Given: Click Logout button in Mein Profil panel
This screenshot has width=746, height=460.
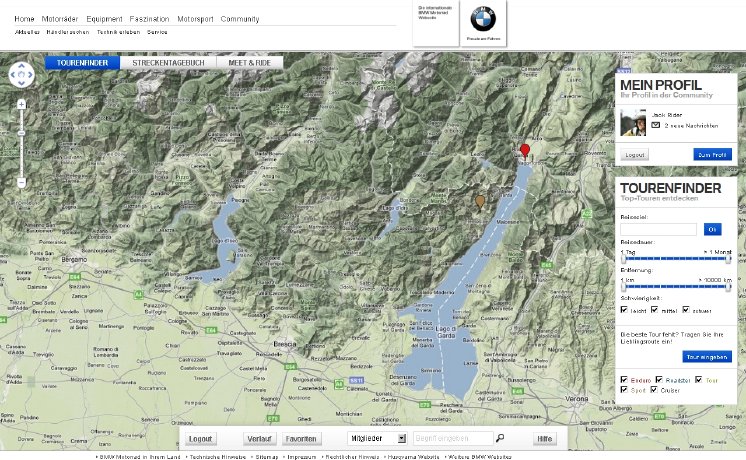Looking at the screenshot, I should click(x=635, y=155).
